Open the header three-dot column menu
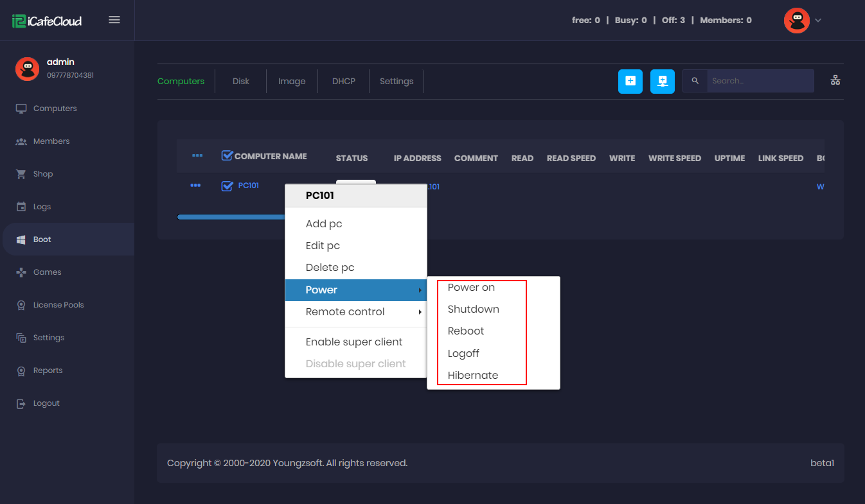Screen dimensions: 865x504 click(197, 156)
